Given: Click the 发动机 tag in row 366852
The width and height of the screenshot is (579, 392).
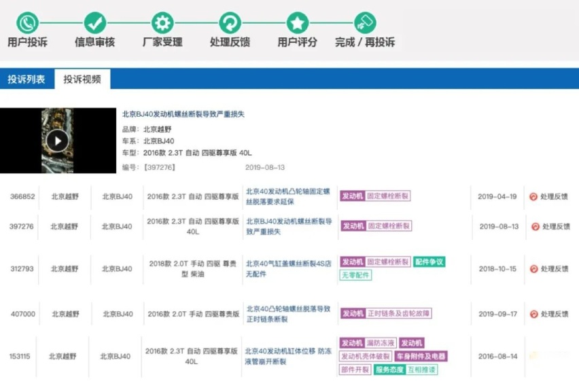Looking at the screenshot, I should click(x=352, y=196).
